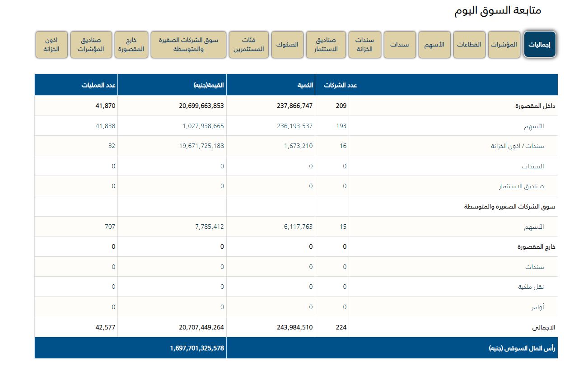This screenshot has height=366, width=588.
Task: Click the الاجمالى row label
Action: point(546,327)
